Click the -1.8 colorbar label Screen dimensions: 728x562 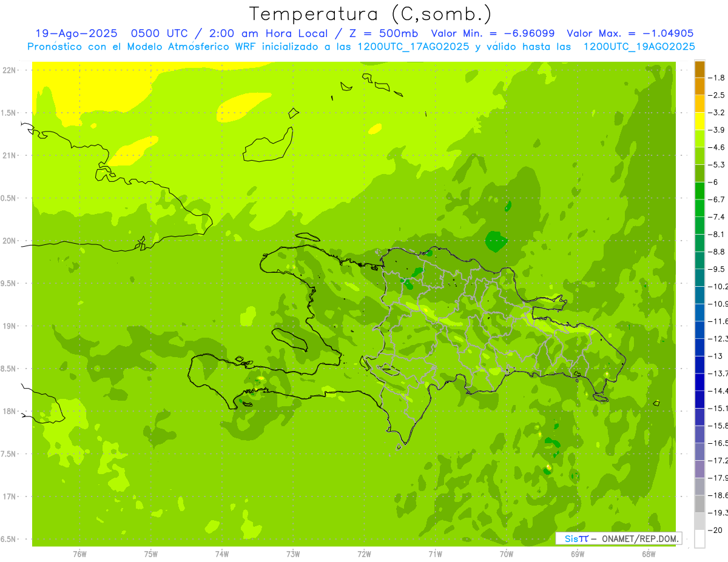pos(716,78)
